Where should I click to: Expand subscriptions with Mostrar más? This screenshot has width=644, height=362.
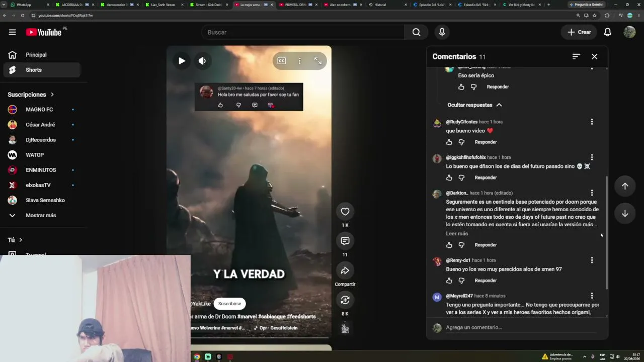coord(42,215)
